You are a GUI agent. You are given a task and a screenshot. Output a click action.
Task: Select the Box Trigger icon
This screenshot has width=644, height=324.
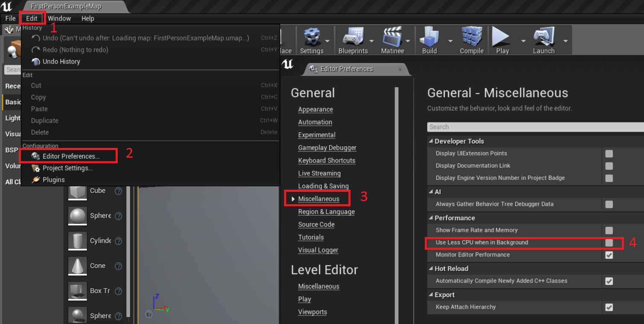point(77,292)
